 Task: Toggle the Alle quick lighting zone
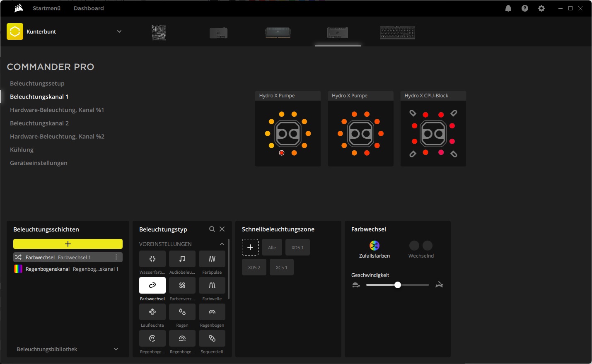(x=272, y=248)
